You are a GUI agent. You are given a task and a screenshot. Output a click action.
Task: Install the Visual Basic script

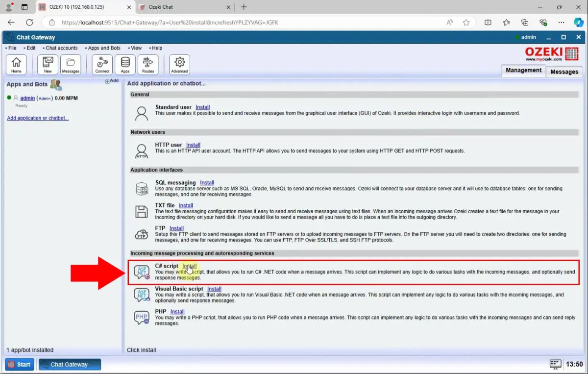214,289
